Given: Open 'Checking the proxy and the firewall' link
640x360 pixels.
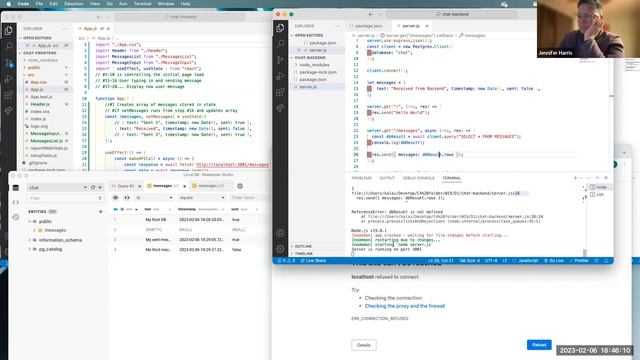Looking at the screenshot, I should coord(404,306).
